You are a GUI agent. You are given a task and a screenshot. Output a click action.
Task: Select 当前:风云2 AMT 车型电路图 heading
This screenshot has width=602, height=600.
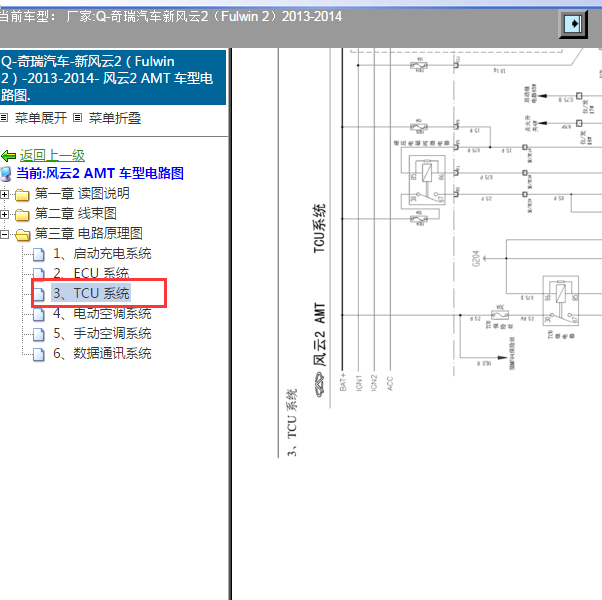point(100,173)
